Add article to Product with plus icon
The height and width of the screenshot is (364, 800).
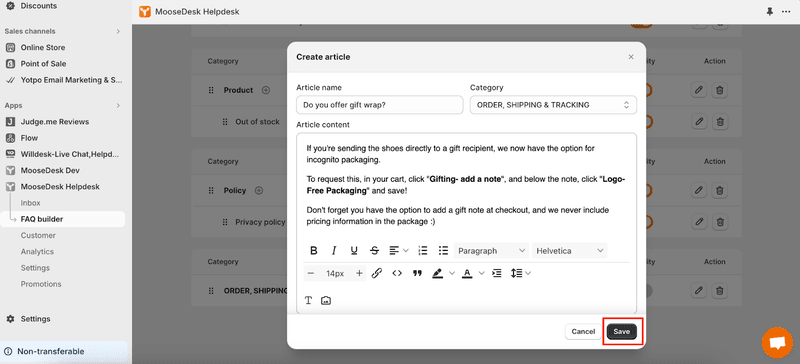click(265, 90)
